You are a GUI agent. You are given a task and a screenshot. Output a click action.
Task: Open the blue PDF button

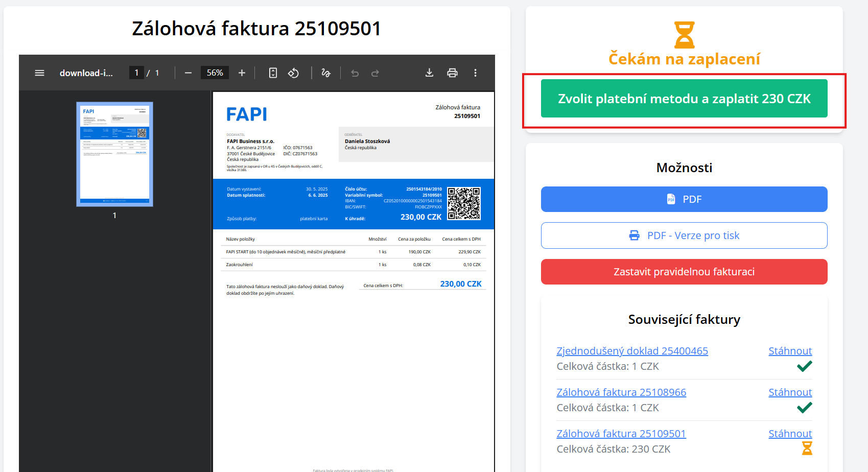(x=684, y=199)
